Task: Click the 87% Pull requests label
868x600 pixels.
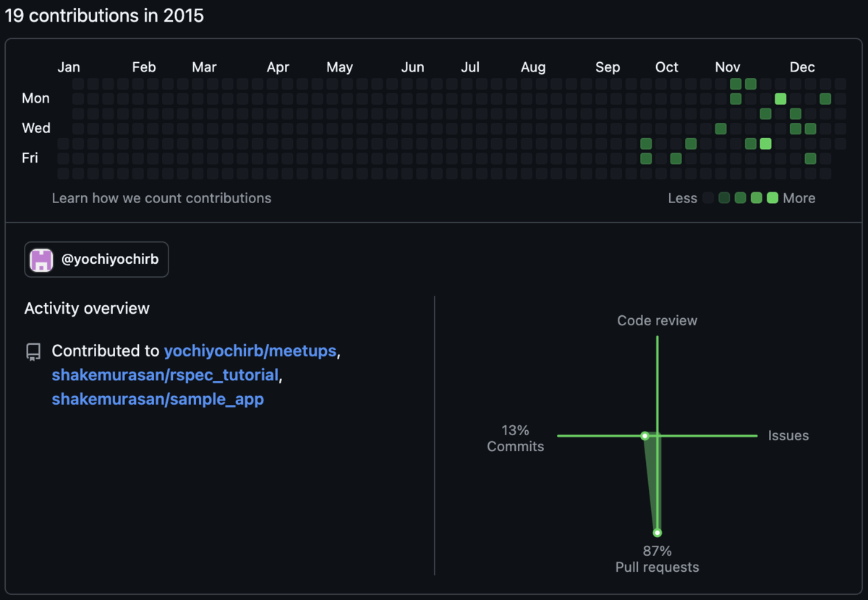Action: (657, 560)
